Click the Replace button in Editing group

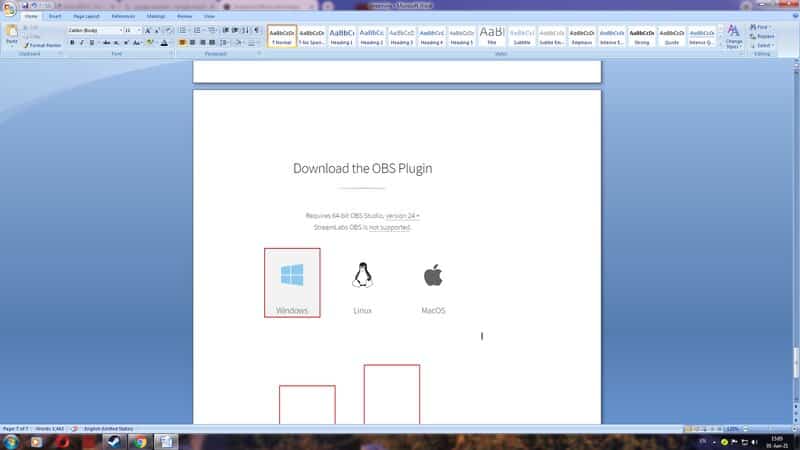pyautogui.click(x=762, y=36)
